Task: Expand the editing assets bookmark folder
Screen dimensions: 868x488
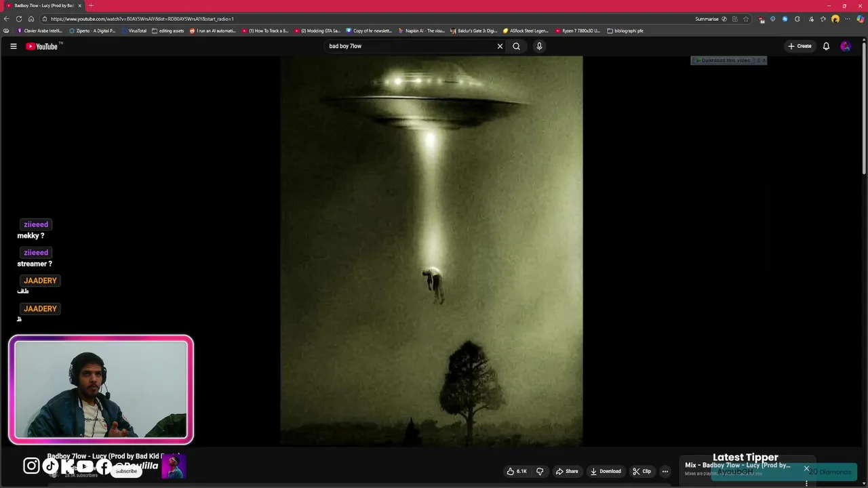Action: click(168, 30)
